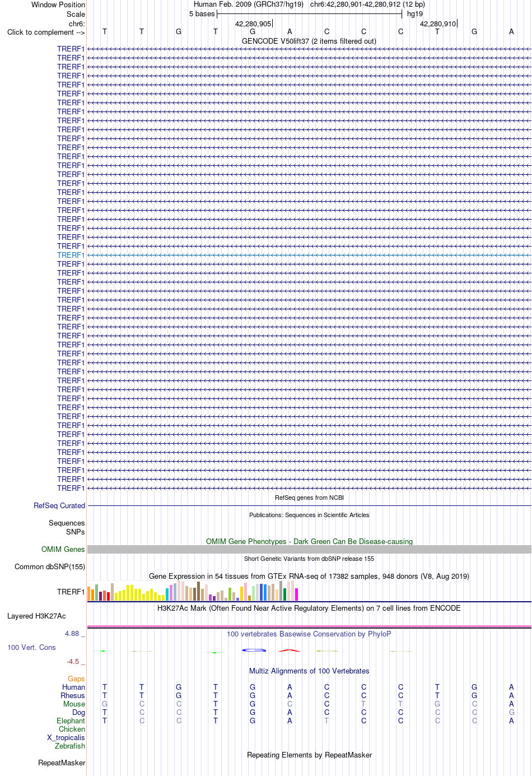Click the 4.88 PhyloP upper scale value
This screenshot has width=532, height=776.
(x=72, y=634)
